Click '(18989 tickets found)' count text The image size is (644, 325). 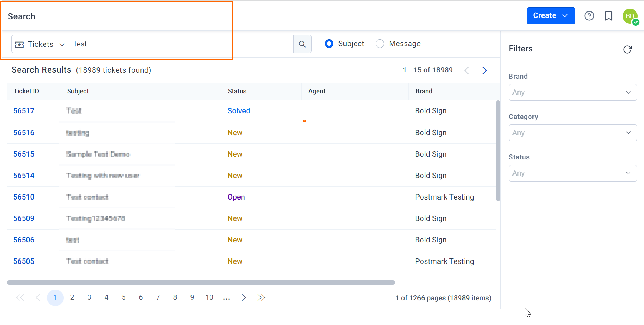(114, 70)
